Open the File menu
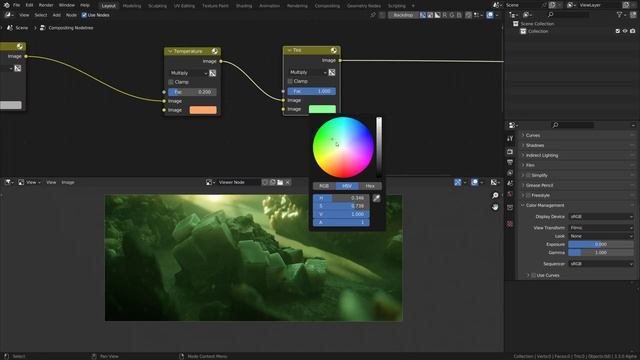 16,5
